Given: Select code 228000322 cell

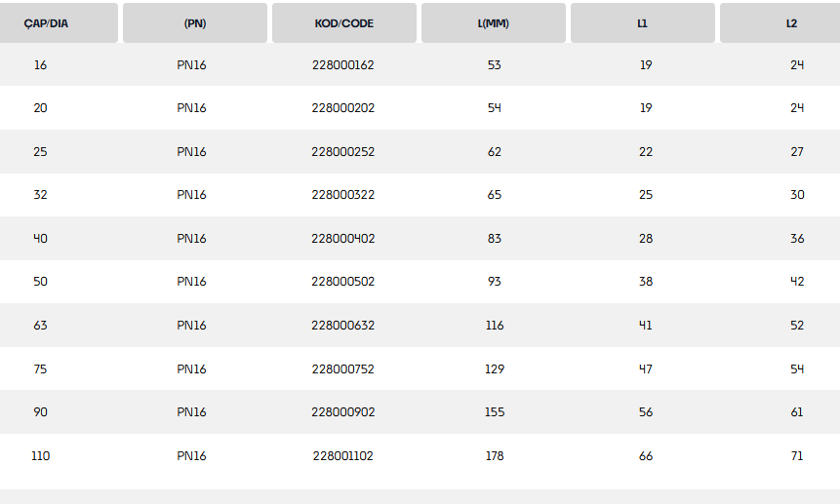Looking at the screenshot, I should click(343, 195).
